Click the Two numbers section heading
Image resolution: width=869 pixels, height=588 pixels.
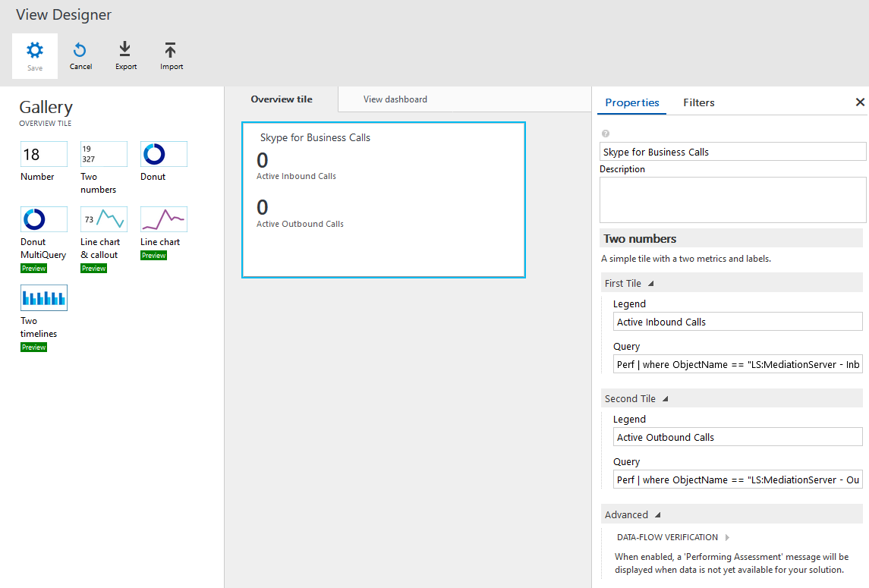(x=640, y=239)
